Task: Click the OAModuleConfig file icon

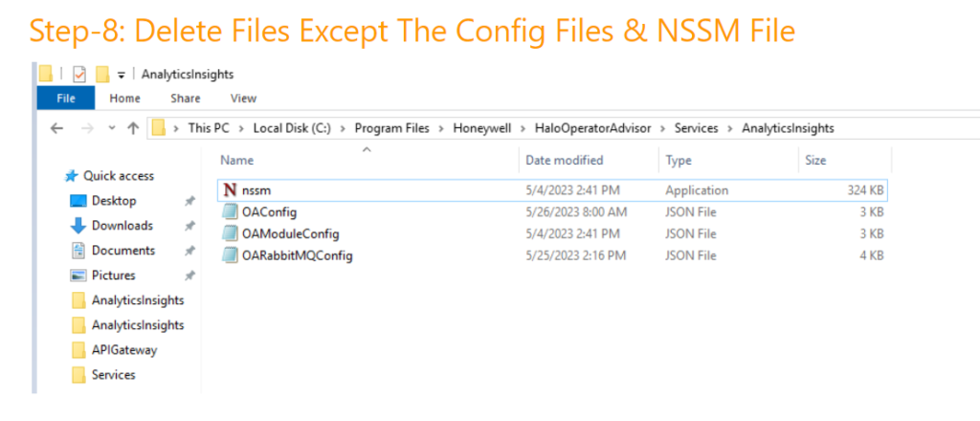Action: (x=230, y=233)
